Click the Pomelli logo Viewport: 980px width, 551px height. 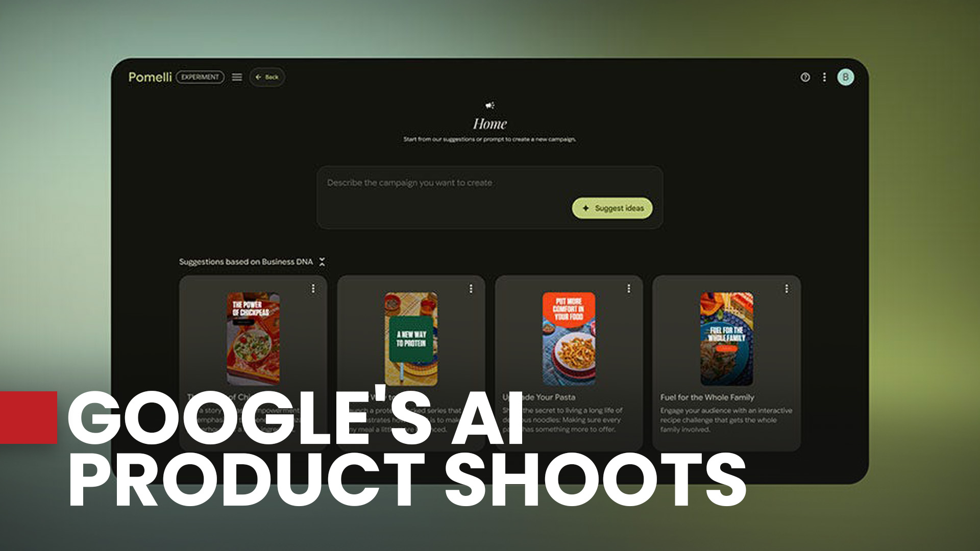pos(150,77)
